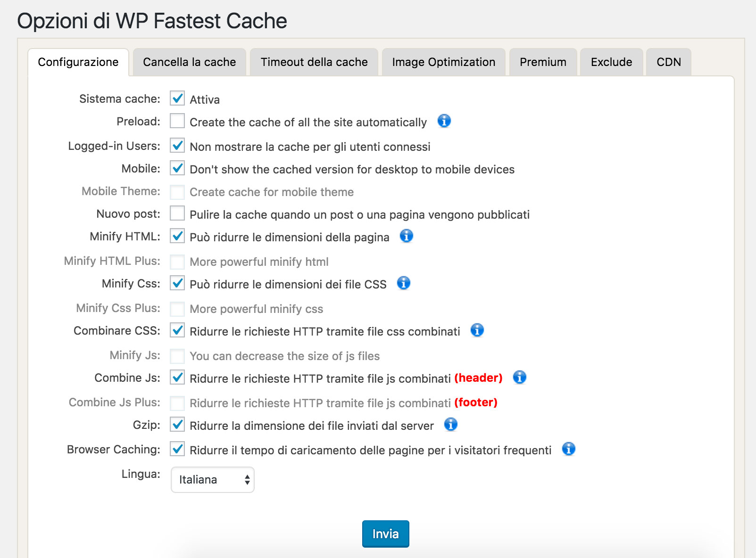756x558 pixels.
Task: Toggle the Minify Css checkbox
Action: click(177, 283)
